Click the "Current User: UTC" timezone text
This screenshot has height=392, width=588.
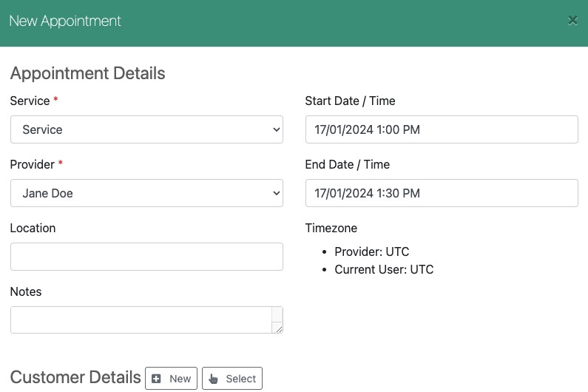384,269
